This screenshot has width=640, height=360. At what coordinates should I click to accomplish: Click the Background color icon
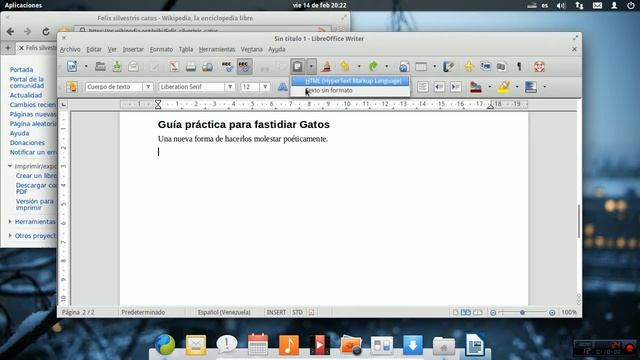[x=531, y=87]
